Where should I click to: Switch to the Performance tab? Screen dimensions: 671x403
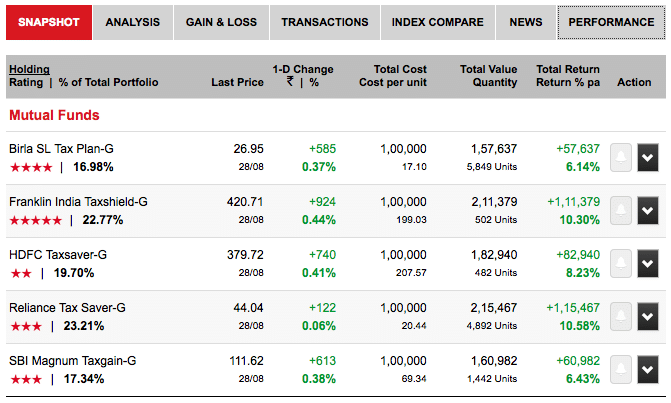point(611,22)
